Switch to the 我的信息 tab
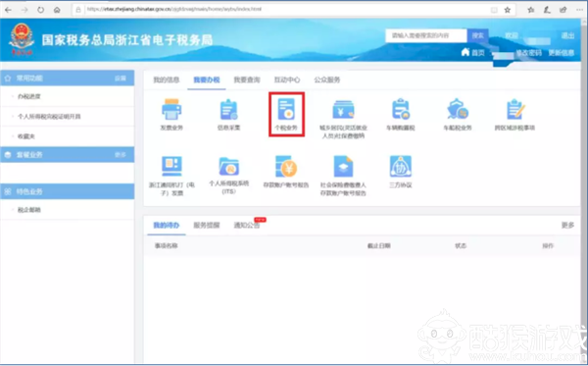The width and height of the screenshot is (588, 366). pos(167,79)
